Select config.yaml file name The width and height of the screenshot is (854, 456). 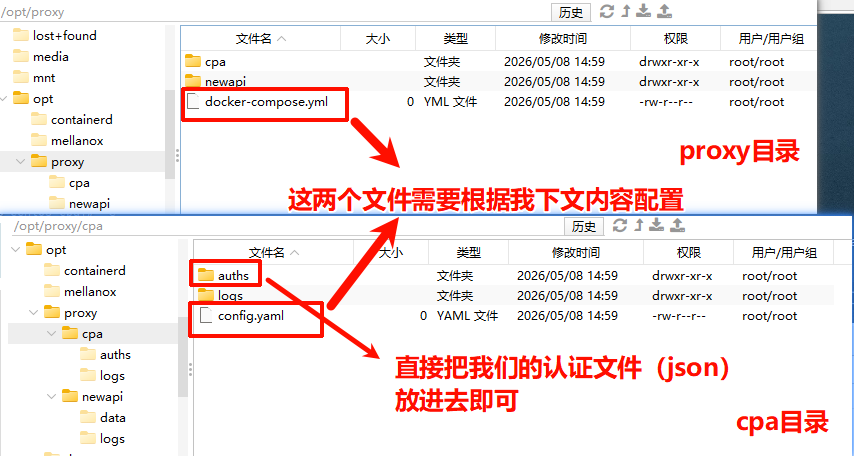pos(251,315)
